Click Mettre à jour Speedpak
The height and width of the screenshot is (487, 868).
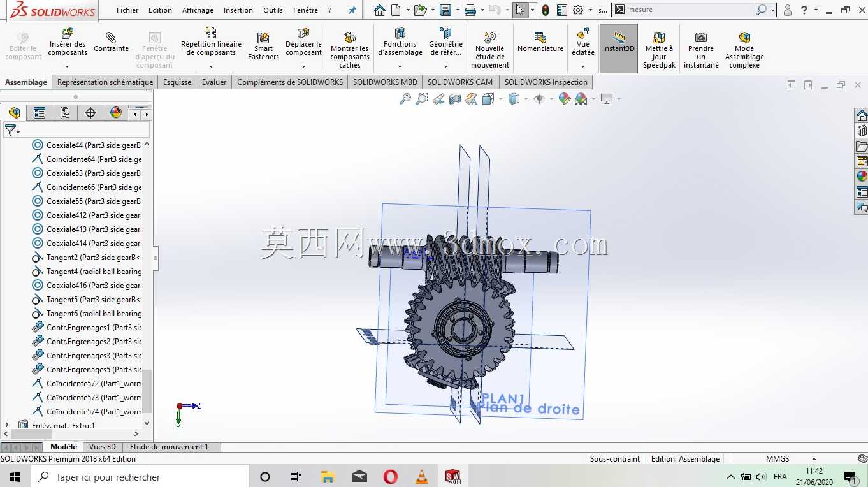click(x=659, y=50)
